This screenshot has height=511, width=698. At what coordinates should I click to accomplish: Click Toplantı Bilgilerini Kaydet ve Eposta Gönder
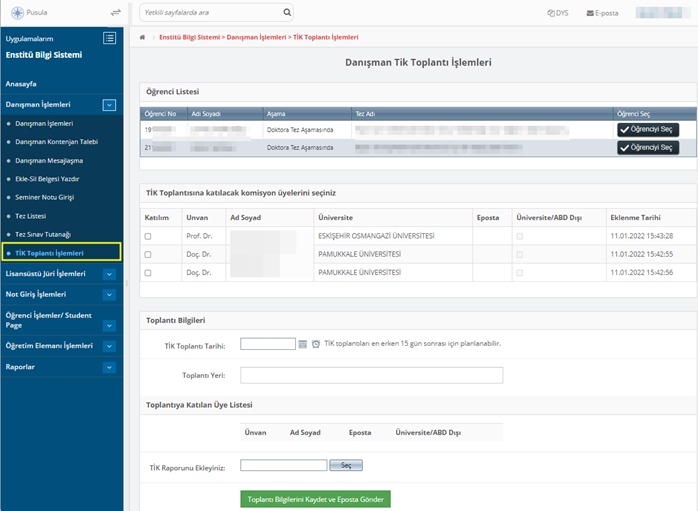click(315, 499)
